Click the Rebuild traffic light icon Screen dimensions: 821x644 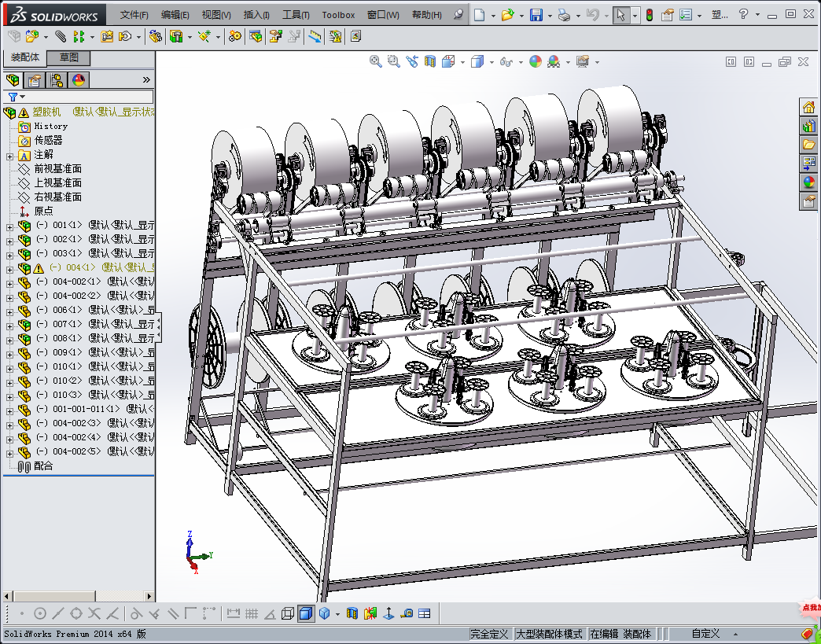point(649,15)
